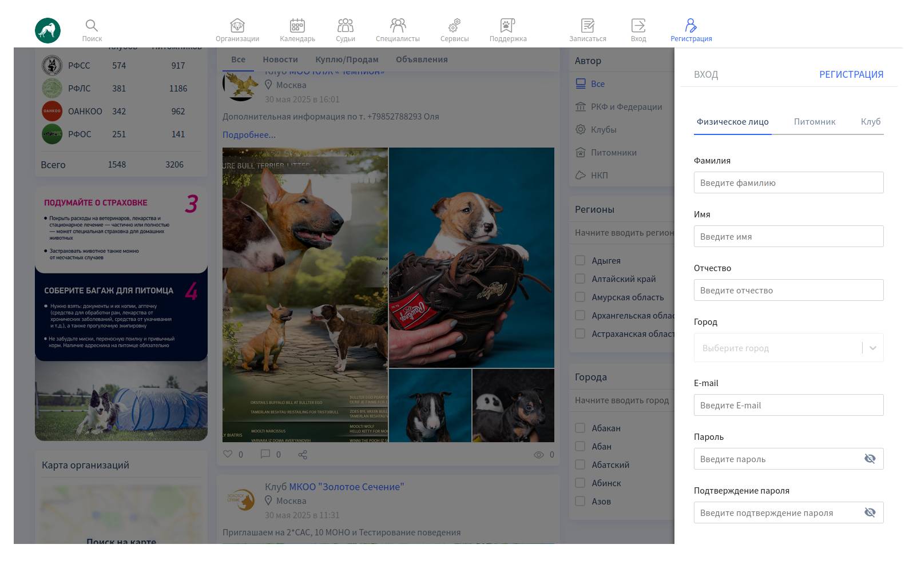This screenshot has width=913, height=588.
Task: Check the Абинск city checkbox
Action: point(580,483)
